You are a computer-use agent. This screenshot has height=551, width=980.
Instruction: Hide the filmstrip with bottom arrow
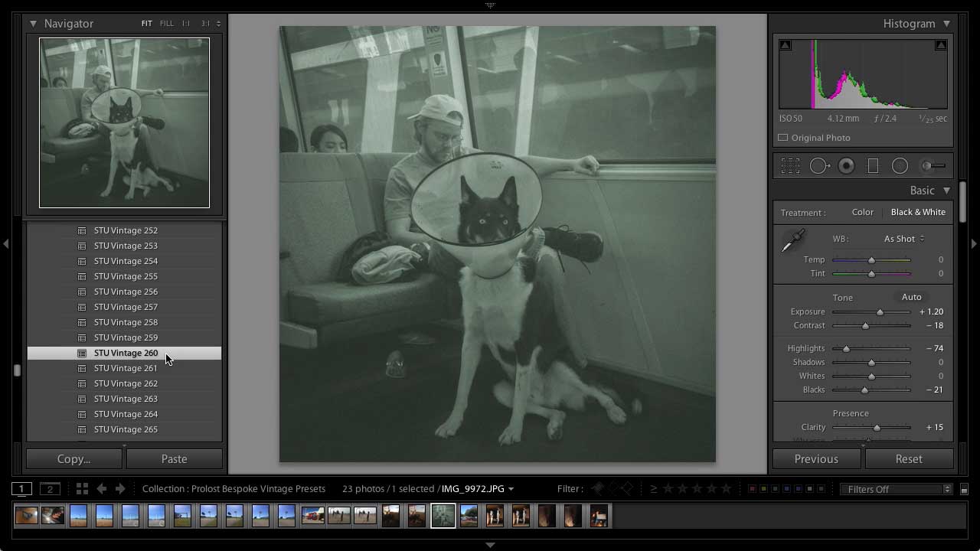pyautogui.click(x=490, y=545)
